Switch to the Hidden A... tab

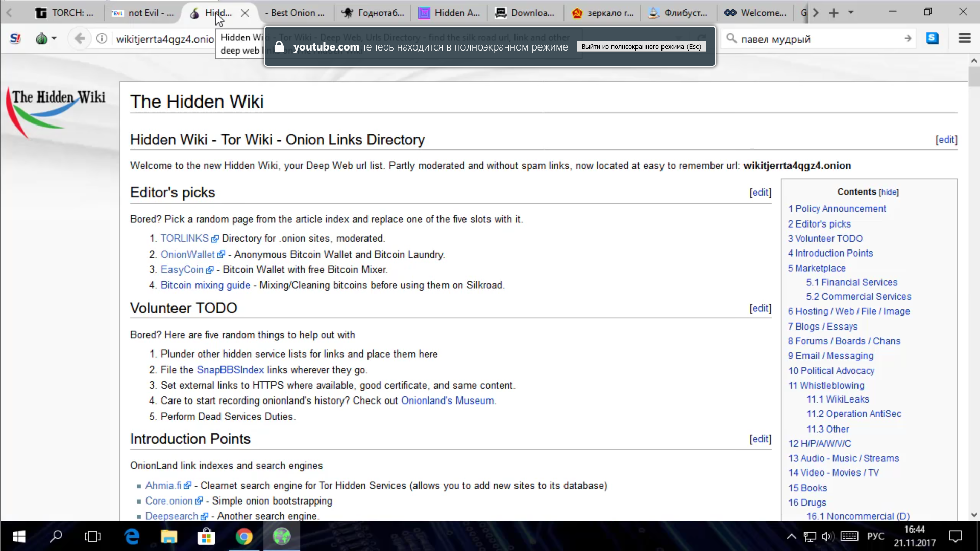pyautogui.click(x=449, y=13)
